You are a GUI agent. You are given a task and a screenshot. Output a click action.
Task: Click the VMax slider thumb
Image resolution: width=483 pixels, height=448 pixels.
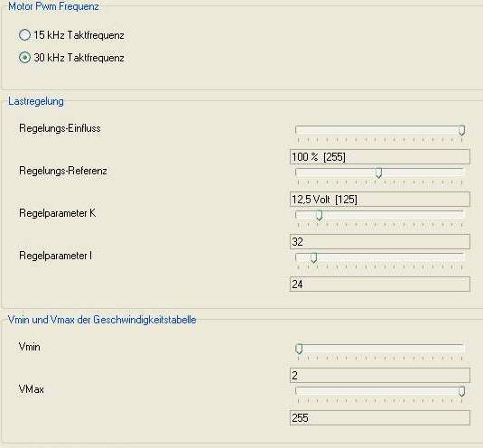(x=461, y=392)
